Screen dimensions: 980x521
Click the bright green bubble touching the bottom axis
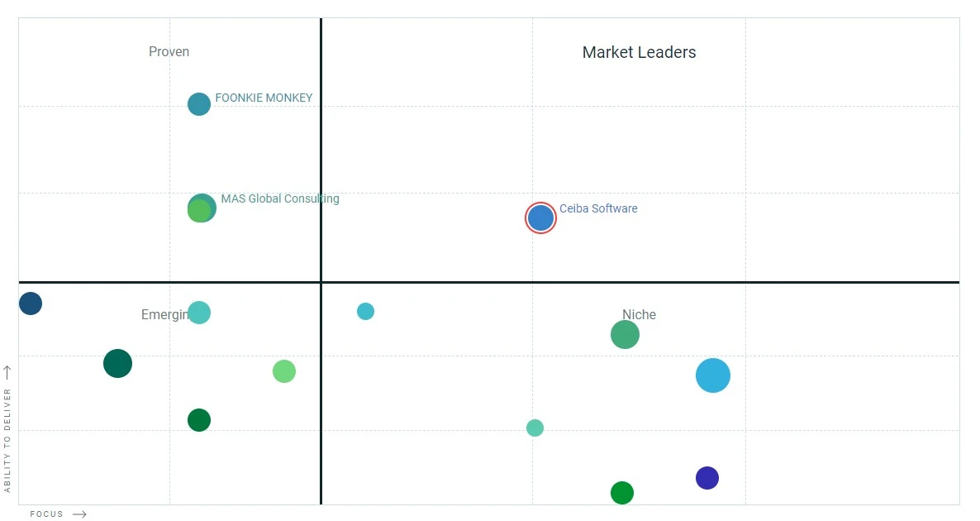[622, 493]
